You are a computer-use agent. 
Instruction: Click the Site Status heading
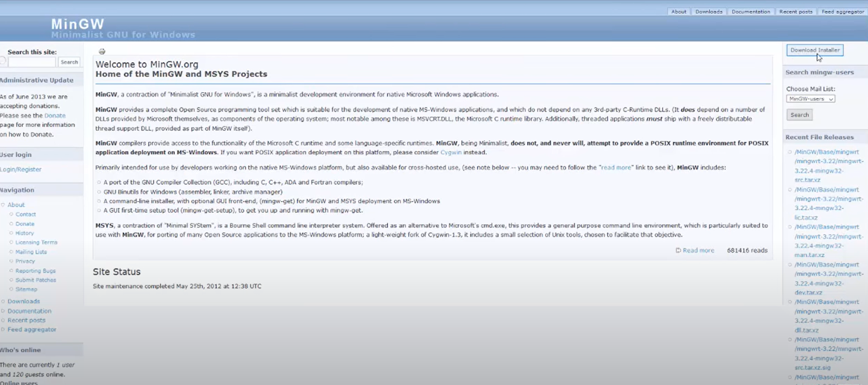117,272
